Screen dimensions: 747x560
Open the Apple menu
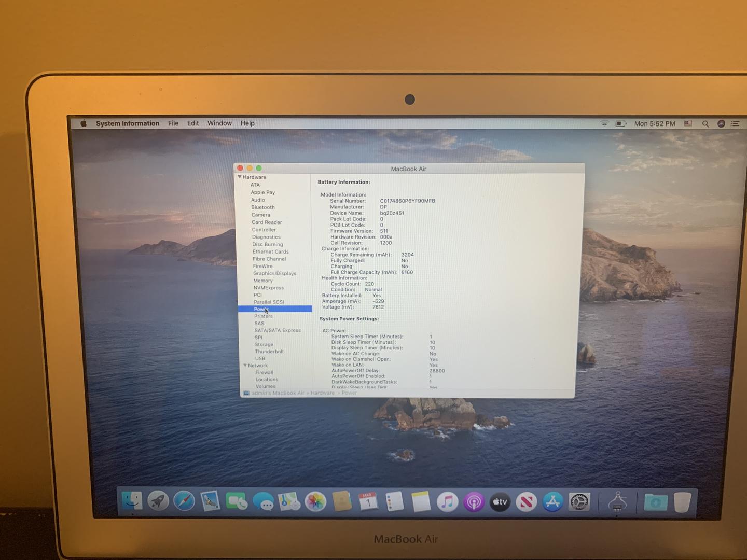(x=84, y=123)
